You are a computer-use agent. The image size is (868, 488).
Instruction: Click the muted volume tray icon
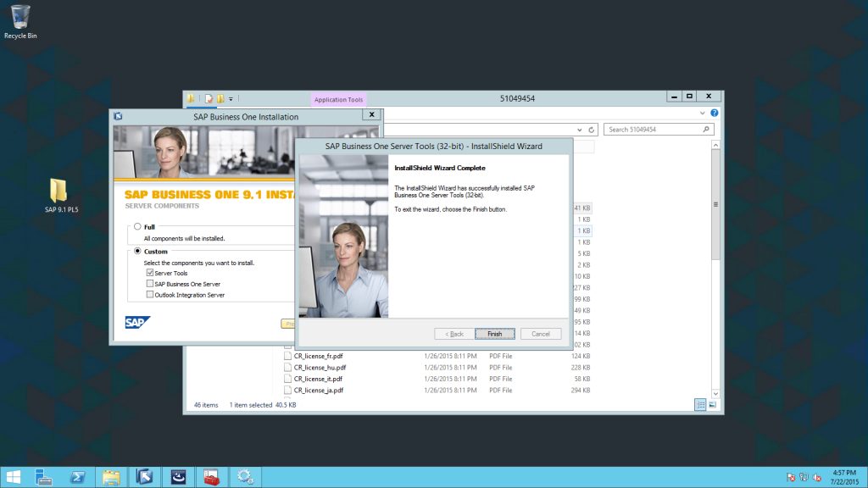pos(817,478)
